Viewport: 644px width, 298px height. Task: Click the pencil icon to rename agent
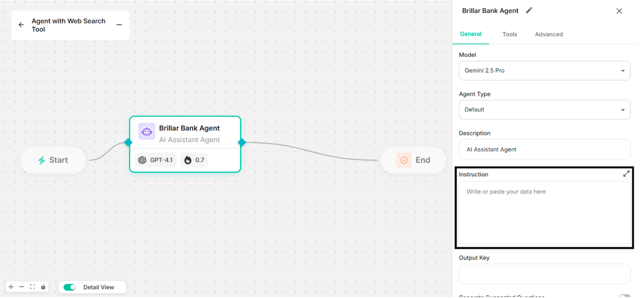pyautogui.click(x=529, y=10)
